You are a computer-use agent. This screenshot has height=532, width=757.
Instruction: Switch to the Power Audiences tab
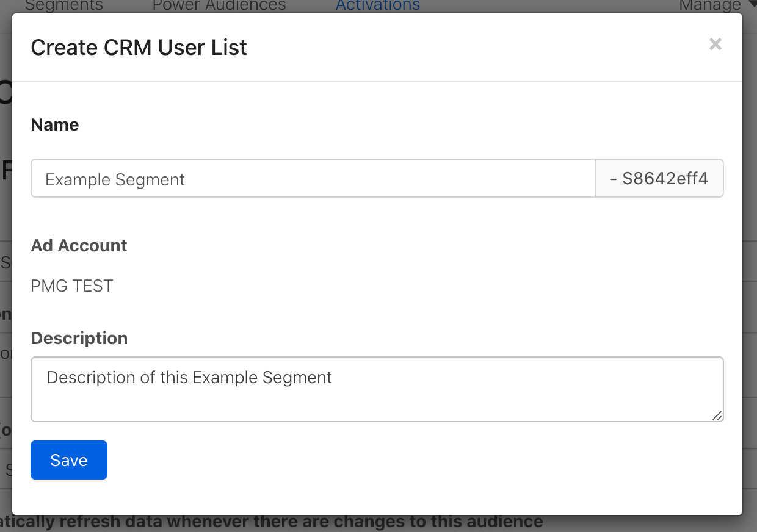click(219, 5)
